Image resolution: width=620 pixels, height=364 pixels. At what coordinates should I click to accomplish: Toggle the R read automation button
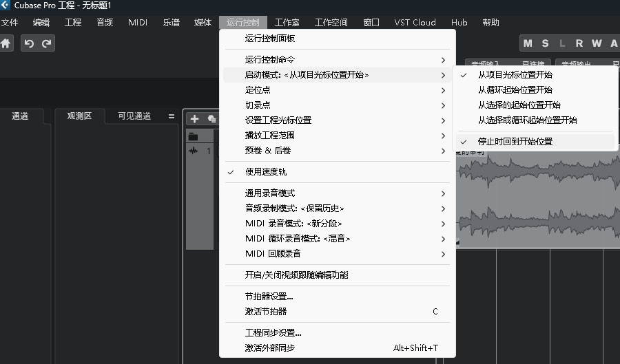pos(579,43)
